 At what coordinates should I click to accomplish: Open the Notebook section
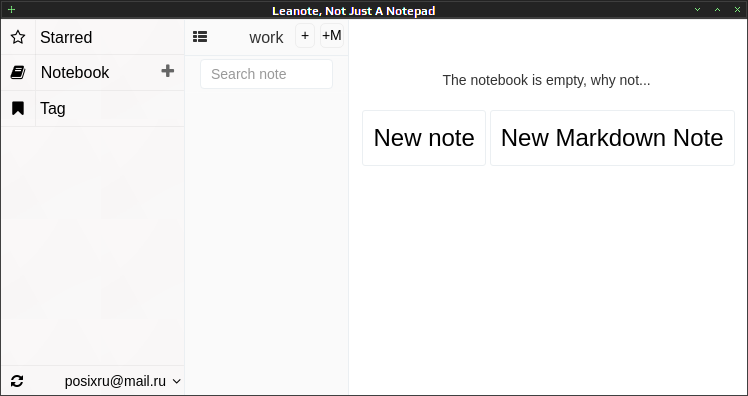pos(75,73)
